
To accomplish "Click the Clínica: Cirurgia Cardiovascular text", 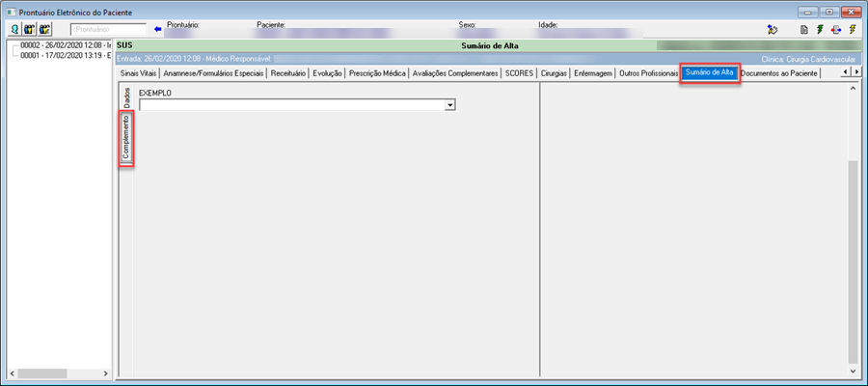I will [x=808, y=58].
